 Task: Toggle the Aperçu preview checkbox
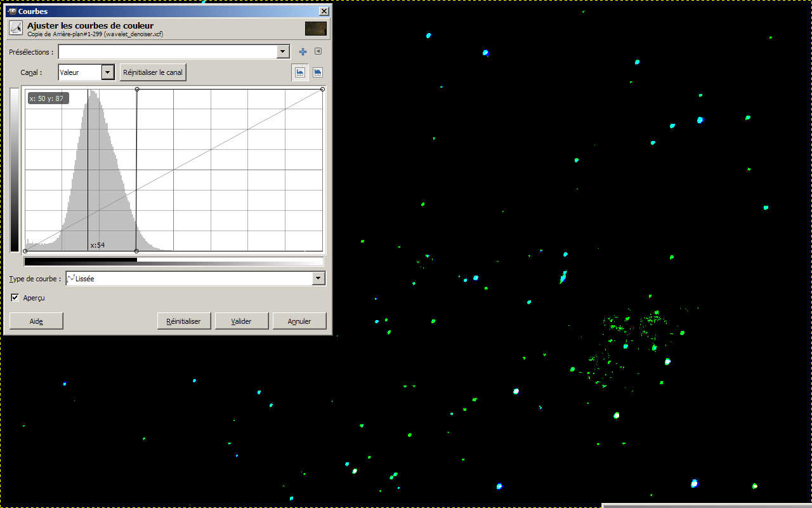point(15,297)
